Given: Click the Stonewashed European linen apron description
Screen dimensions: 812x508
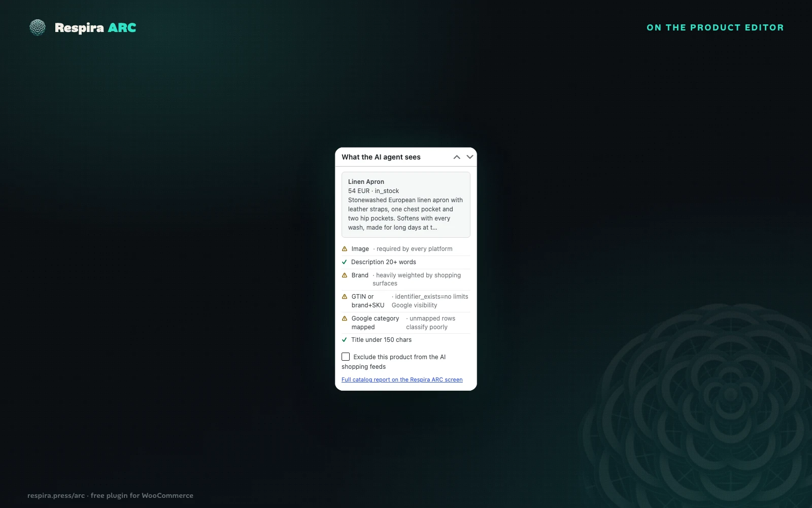Looking at the screenshot, I should point(405,214).
